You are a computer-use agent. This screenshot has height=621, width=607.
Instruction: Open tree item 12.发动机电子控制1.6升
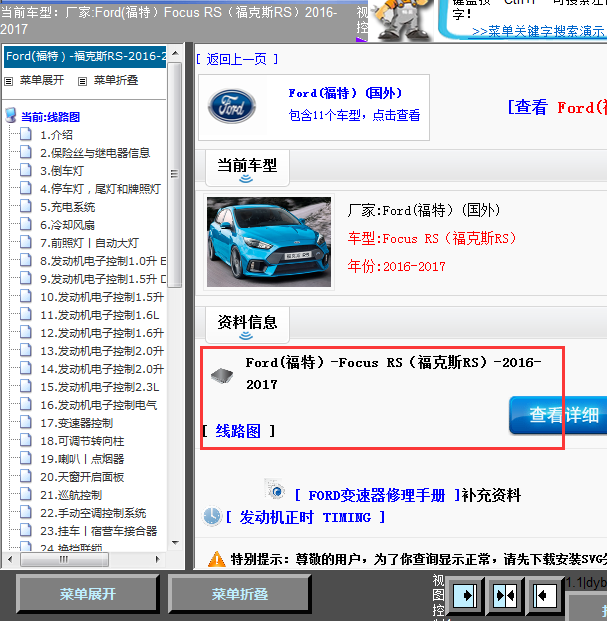tap(102, 333)
